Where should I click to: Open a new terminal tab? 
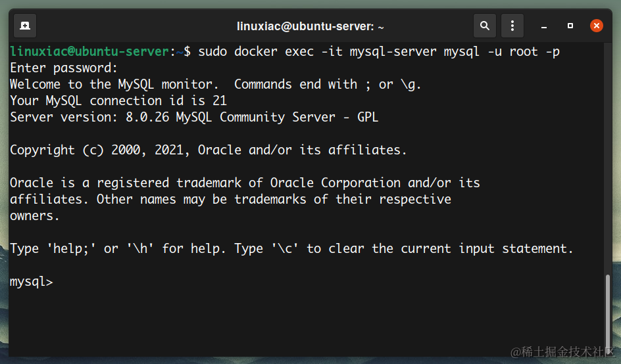click(25, 26)
